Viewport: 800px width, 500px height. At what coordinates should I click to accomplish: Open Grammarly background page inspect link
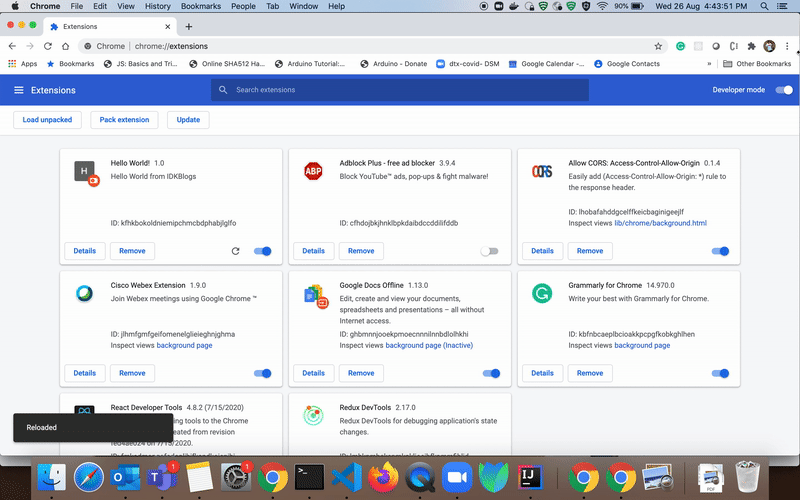642,345
